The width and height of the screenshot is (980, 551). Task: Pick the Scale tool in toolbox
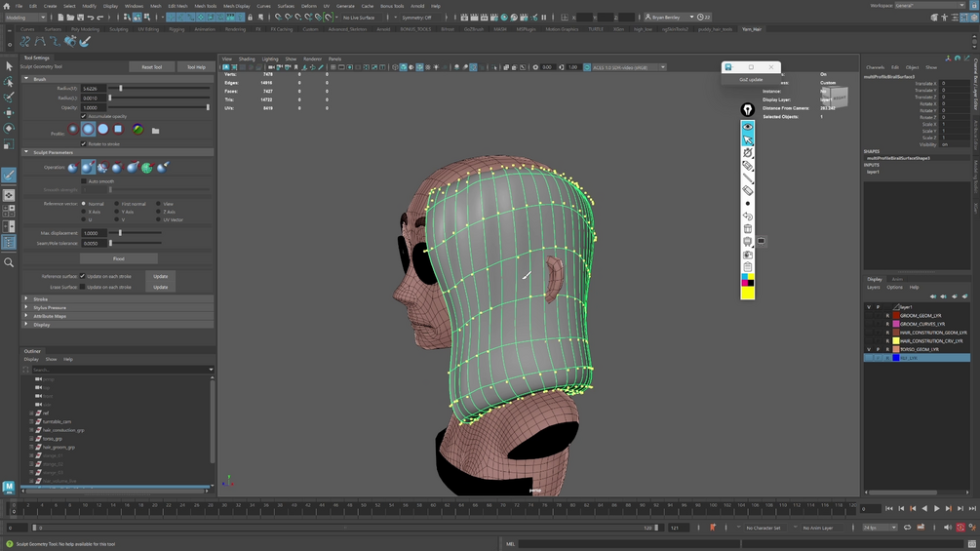click(9, 144)
